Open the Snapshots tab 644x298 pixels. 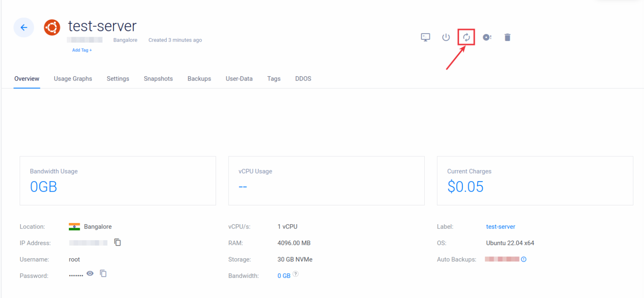158,78
